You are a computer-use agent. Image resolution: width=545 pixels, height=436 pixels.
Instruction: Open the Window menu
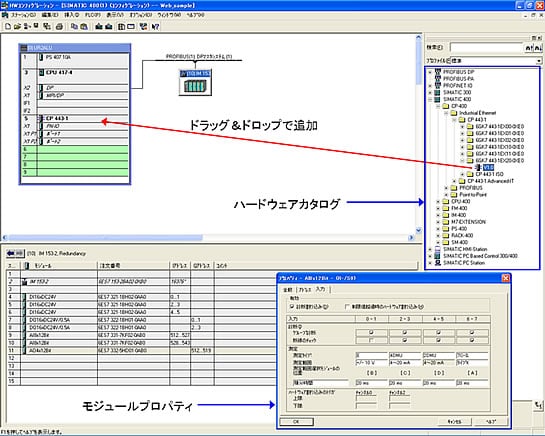tap(169, 15)
